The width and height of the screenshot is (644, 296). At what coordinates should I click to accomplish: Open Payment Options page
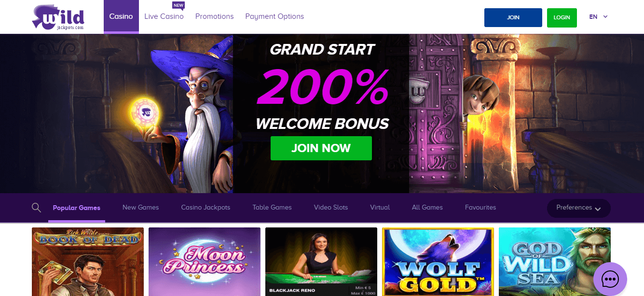click(x=274, y=16)
